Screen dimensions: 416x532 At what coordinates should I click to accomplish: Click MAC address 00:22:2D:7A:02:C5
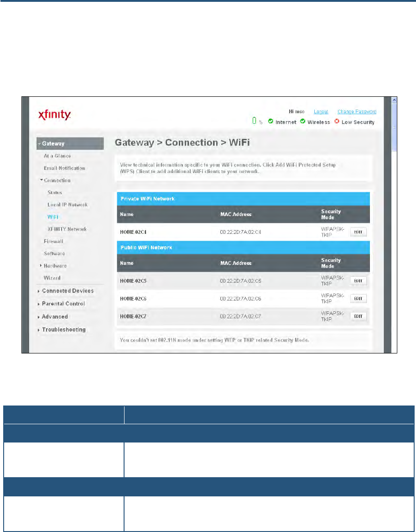pyautogui.click(x=241, y=281)
